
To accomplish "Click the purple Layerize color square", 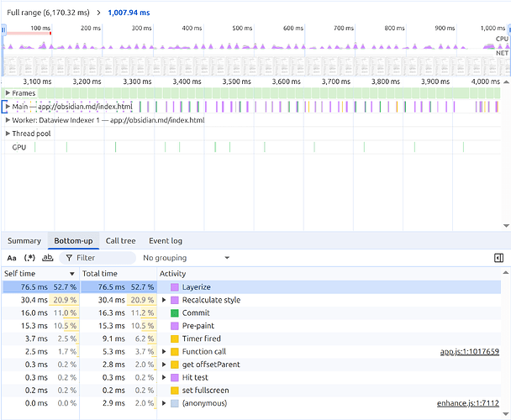I will coord(175,287).
